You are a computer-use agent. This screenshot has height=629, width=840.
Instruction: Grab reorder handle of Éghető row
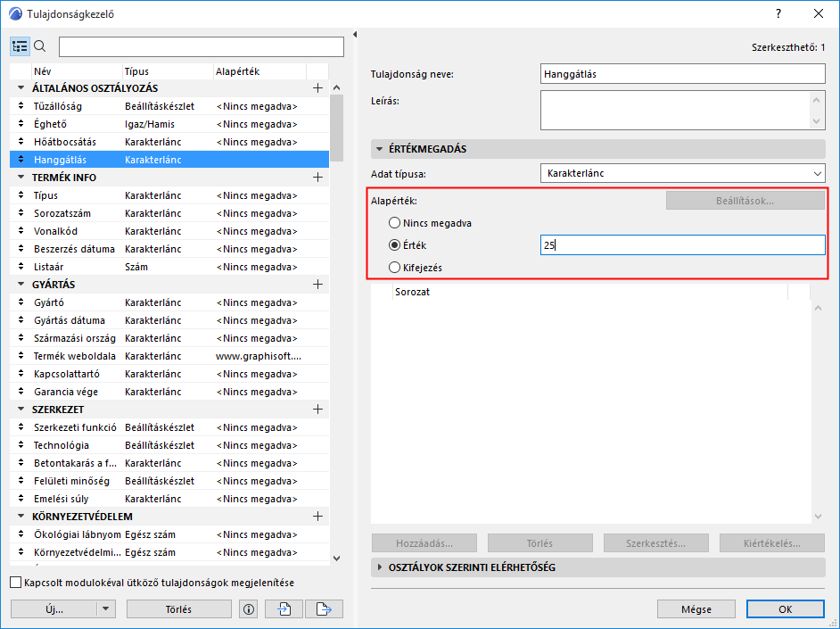click(x=21, y=124)
